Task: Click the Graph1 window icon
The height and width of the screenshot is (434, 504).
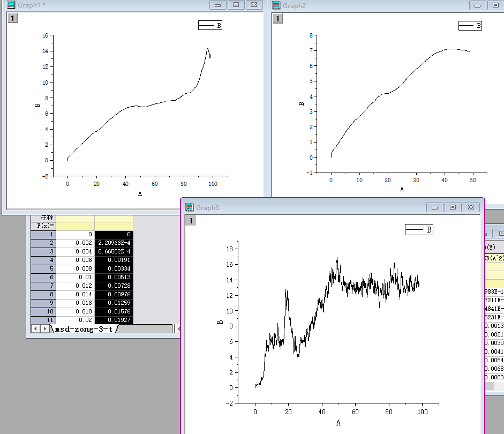Action: tap(11, 4)
